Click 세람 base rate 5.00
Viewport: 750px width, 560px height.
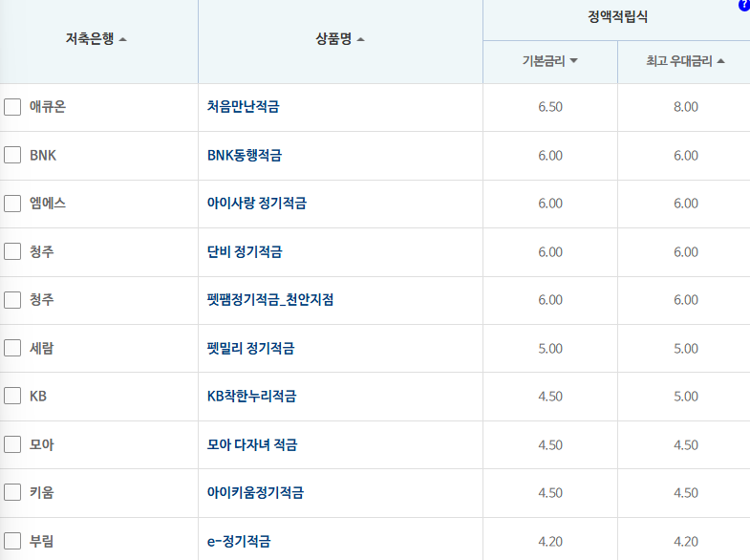tap(550, 349)
